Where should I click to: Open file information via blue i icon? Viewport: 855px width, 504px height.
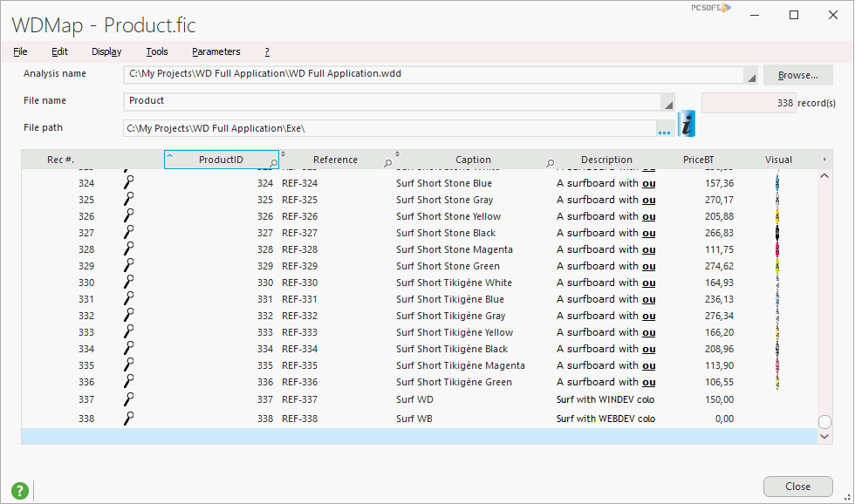pos(687,124)
